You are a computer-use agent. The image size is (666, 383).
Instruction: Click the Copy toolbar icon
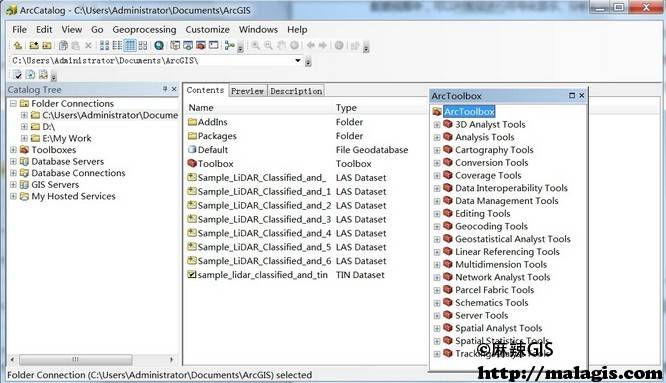[63, 45]
